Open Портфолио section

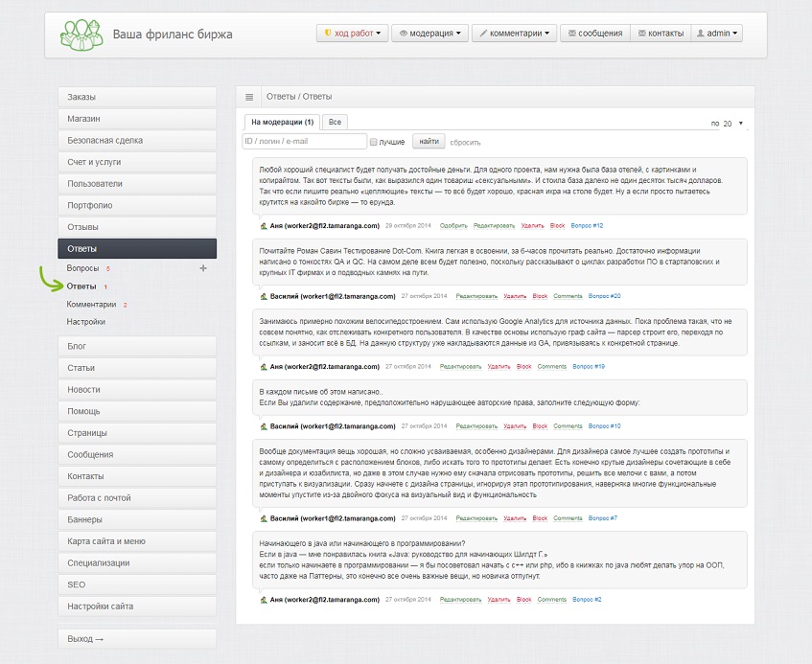(x=137, y=205)
